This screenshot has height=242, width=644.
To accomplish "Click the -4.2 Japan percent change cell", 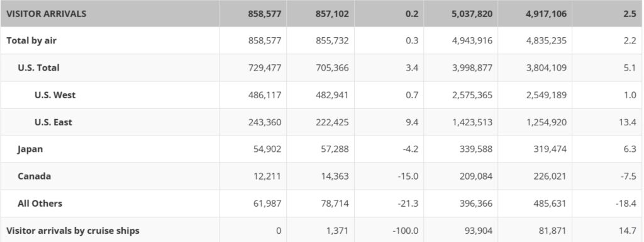I will (410, 149).
